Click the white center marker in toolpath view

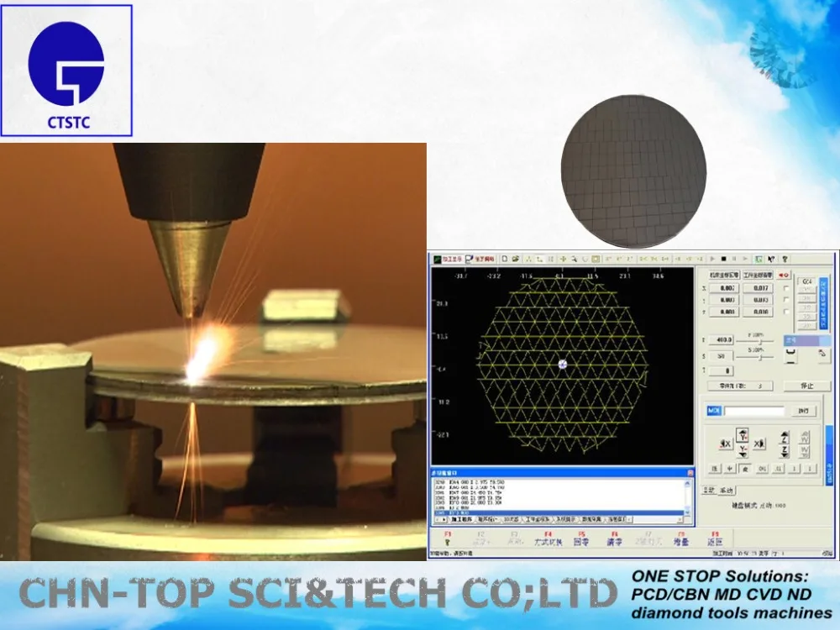coord(563,365)
